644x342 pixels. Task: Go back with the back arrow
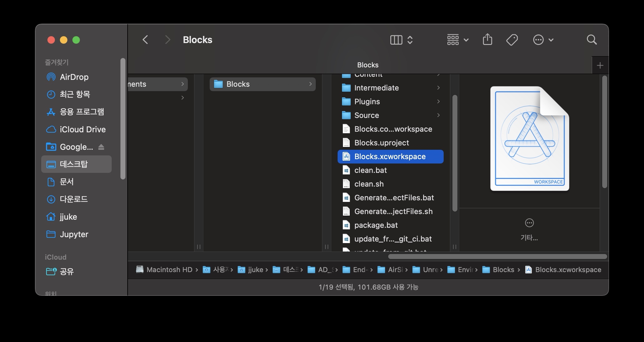coord(145,40)
